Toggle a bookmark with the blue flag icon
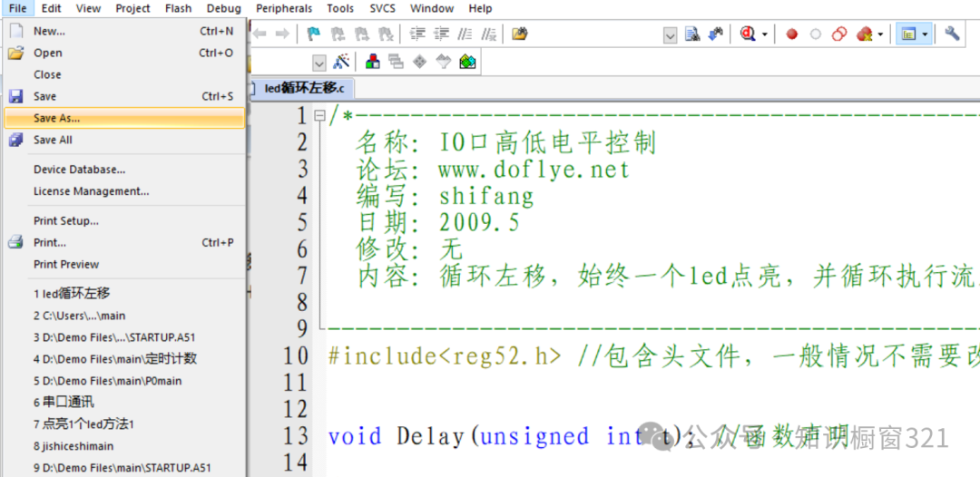 [x=315, y=34]
